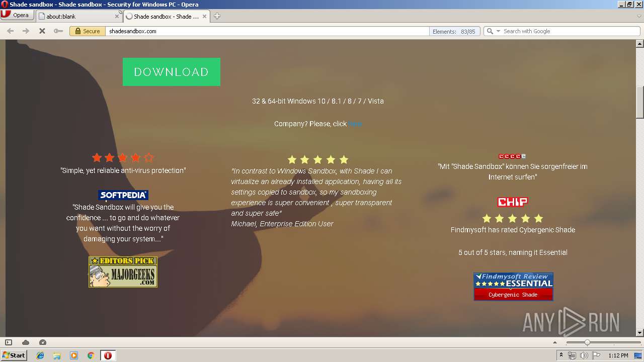Show hidden system tray icons
644x362 pixels.
click(561, 355)
